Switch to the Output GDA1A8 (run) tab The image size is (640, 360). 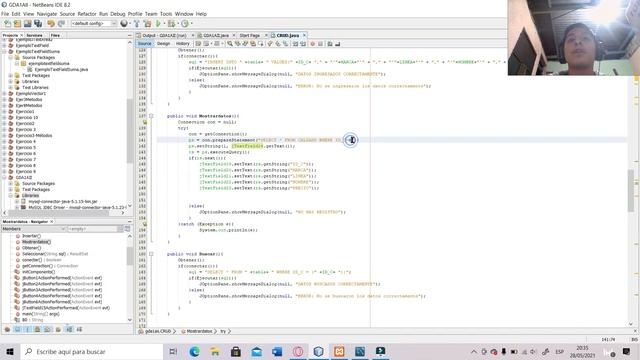point(164,36)
